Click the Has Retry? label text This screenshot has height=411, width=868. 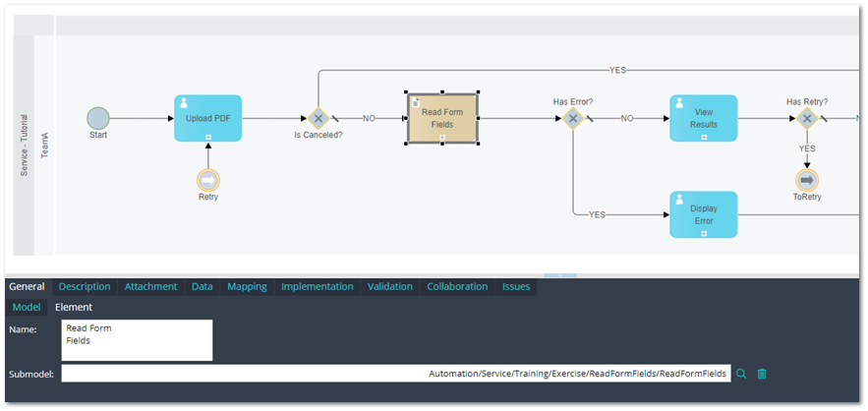tap(807, 102)
